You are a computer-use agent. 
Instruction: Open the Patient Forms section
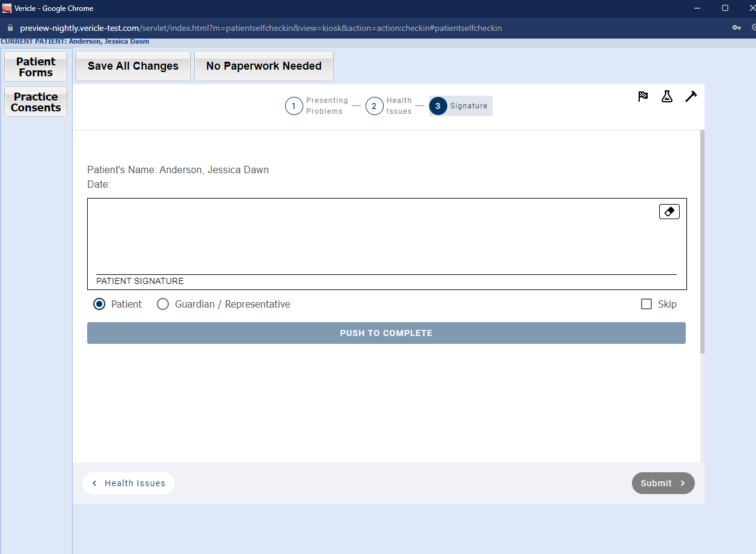[x=36, y=67]
